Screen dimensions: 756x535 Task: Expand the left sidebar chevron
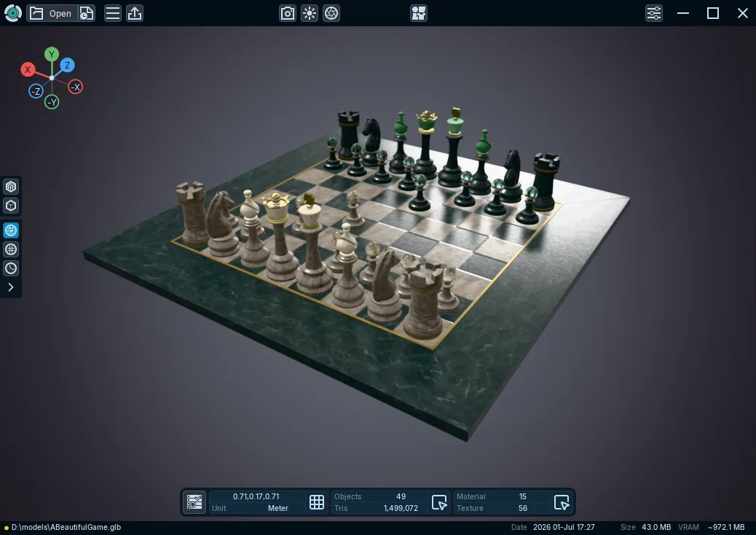pos(11,287)
